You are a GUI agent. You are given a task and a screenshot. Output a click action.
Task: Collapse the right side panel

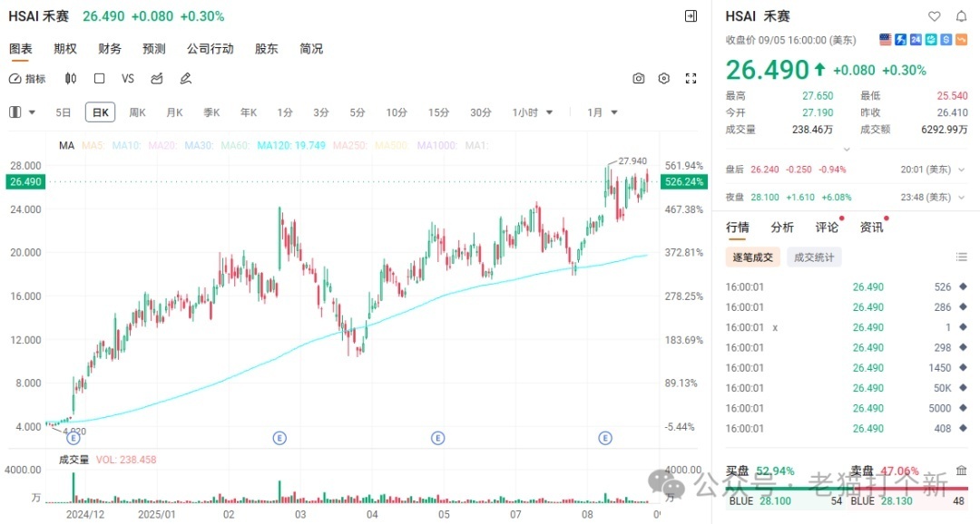click(x=691, y=16)
